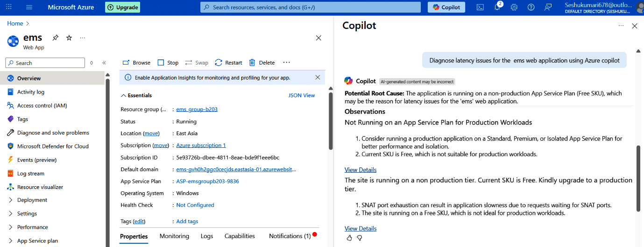Switch to the Logs tab
Screen dimensions: 644x247
pos(207,236)
